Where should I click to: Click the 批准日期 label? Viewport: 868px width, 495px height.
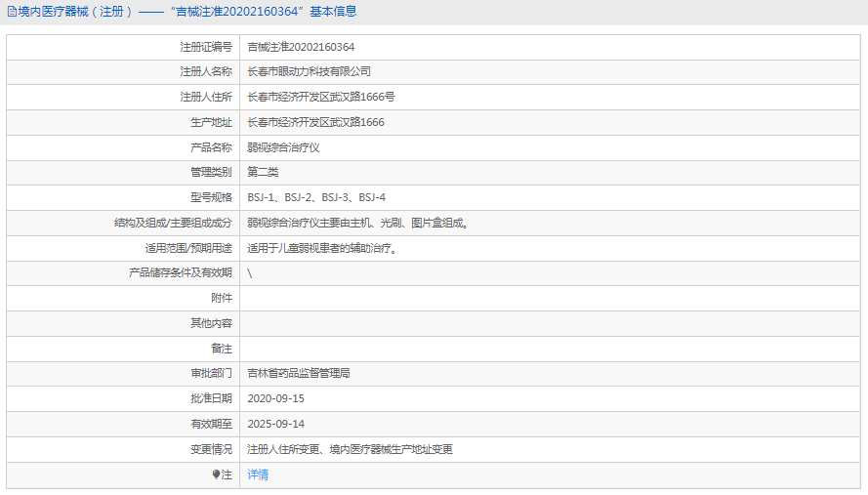pos(212,398)
